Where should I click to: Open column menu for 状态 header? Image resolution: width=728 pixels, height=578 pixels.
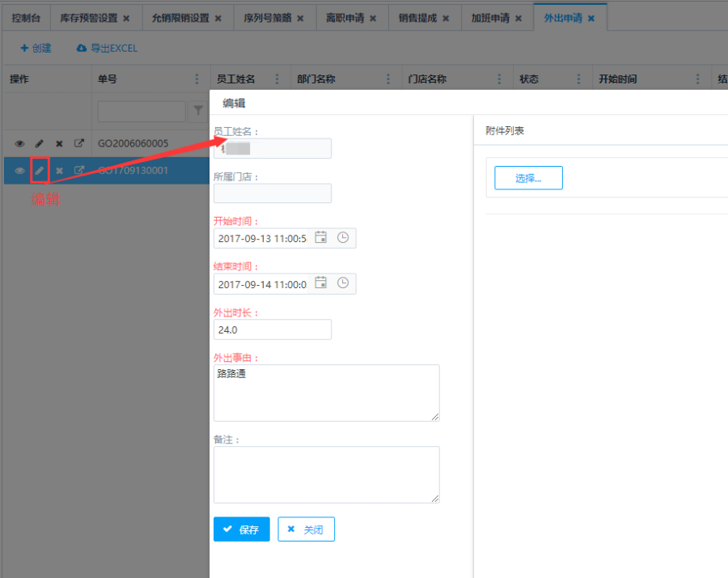(578, 79)
